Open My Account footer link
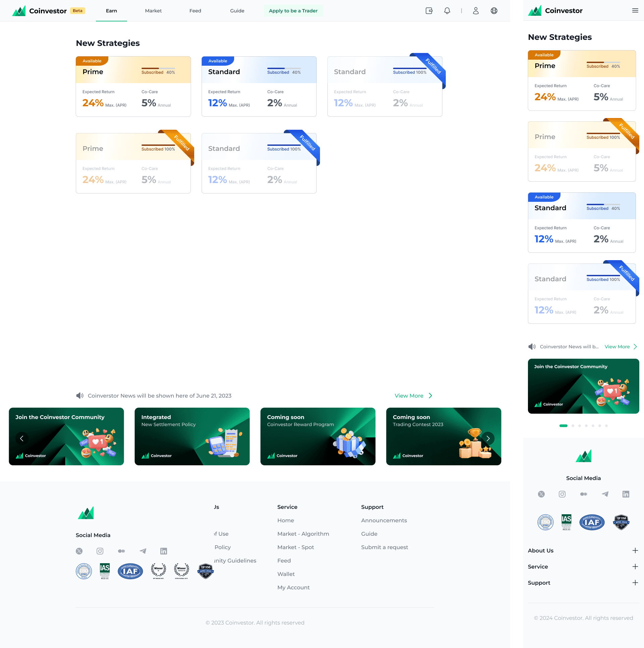Image resolution: width=644 pixels, height=648 pixels. pyautogui.click(x=293, y=587)
